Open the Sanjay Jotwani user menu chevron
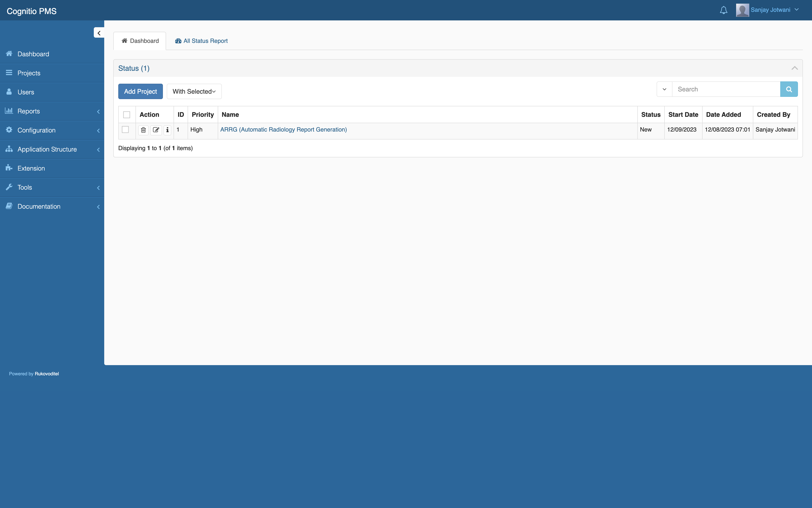 [797, 10]
